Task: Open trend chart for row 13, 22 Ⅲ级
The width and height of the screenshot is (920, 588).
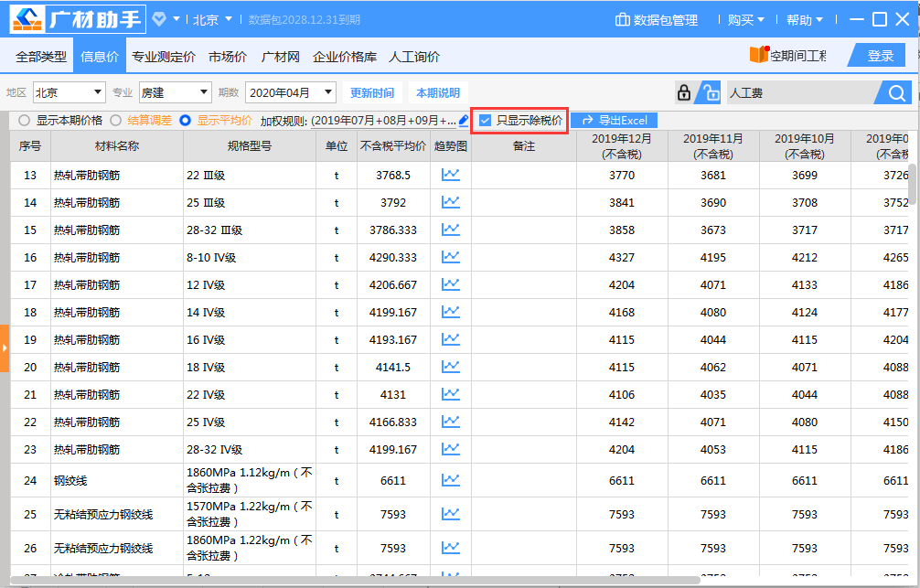Action: pos(450,175)
